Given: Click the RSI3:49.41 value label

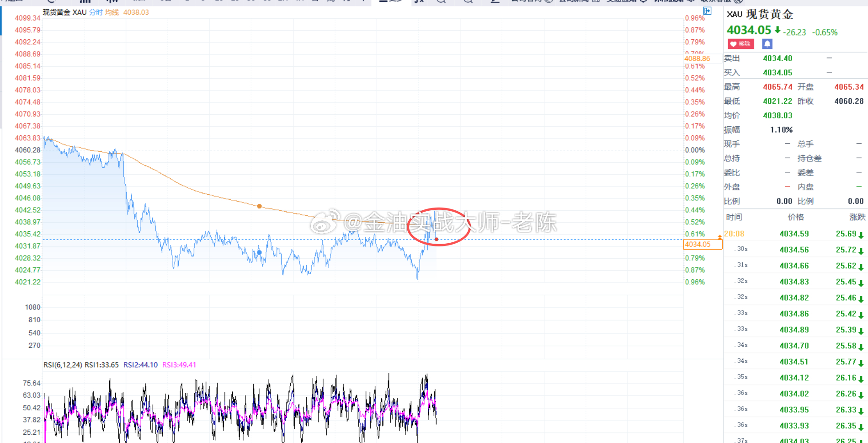Looking at the screenshot, I should [x=179, y=365].
